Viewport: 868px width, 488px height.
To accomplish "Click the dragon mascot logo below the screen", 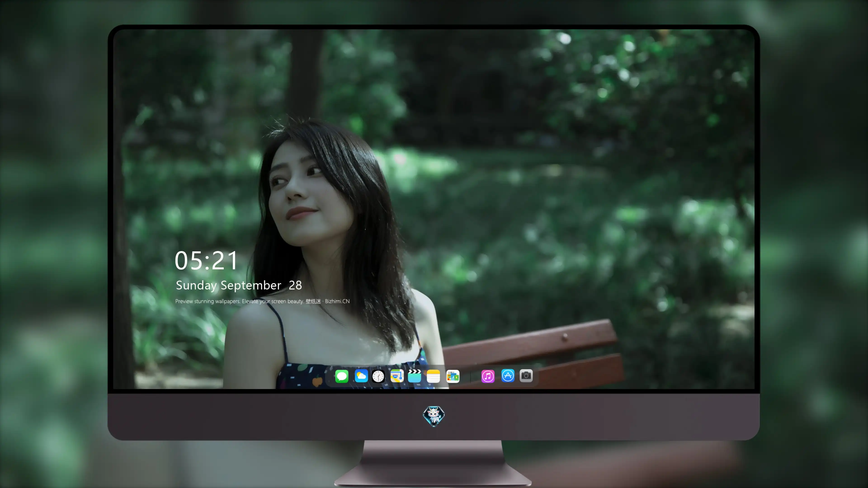I will (434, 416).
